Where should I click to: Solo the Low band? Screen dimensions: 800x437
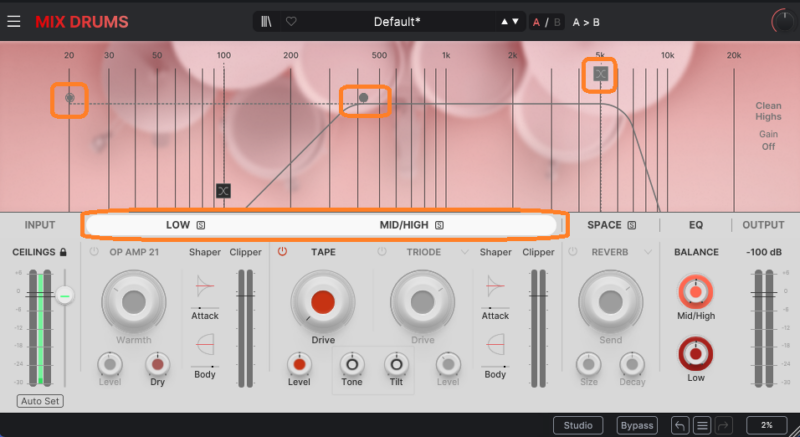[200, 225]
